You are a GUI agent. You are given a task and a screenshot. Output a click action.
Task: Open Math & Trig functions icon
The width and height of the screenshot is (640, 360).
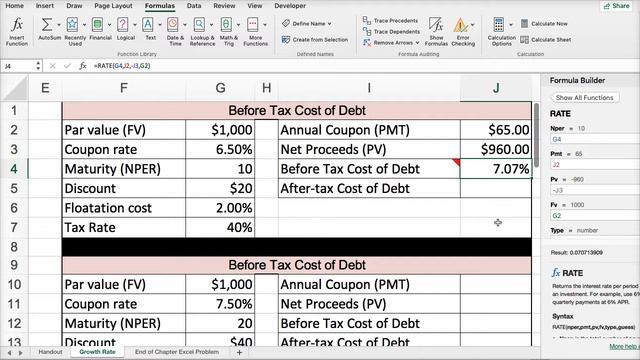226,24
